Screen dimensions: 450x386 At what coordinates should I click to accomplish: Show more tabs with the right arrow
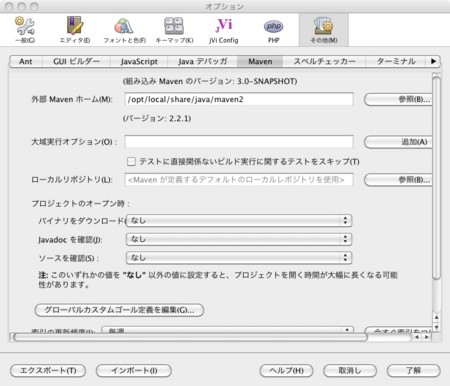click(433, 61)
